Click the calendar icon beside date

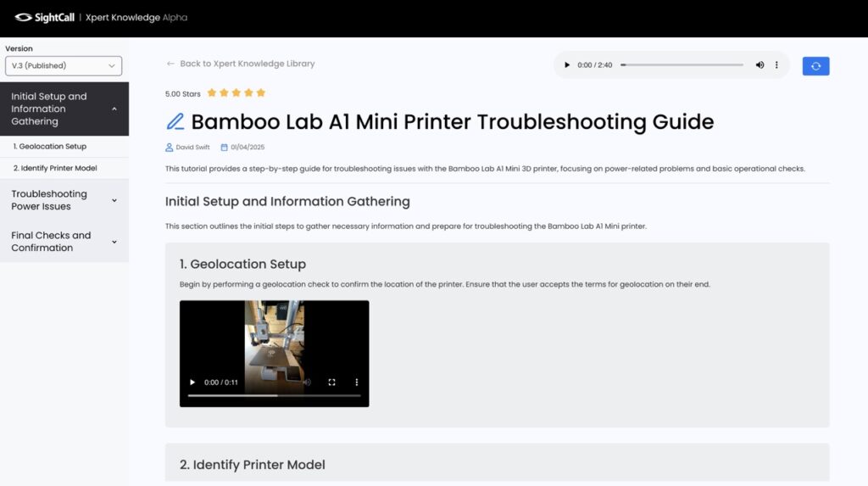[224, 148]
